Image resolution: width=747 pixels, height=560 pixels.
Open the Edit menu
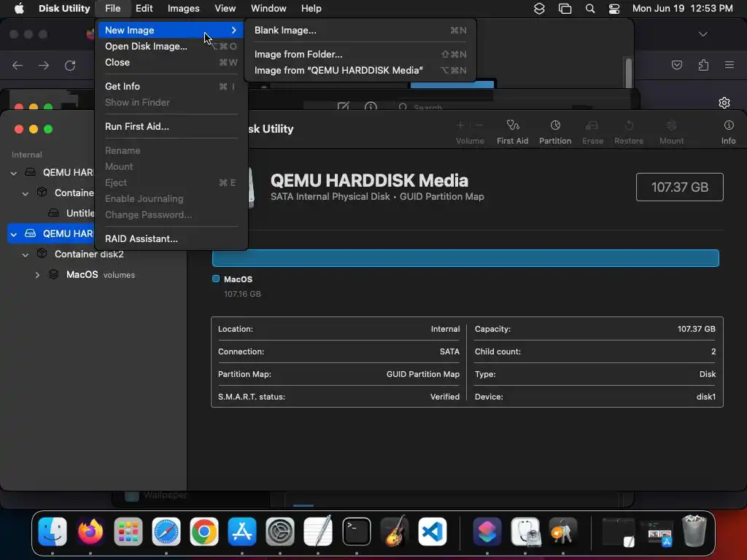pos(144,9)
